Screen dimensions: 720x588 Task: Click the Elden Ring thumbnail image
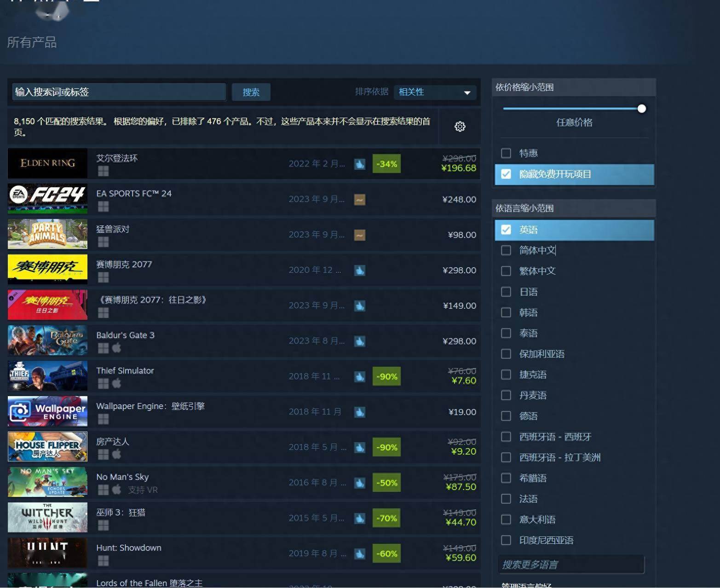point(47,163)
